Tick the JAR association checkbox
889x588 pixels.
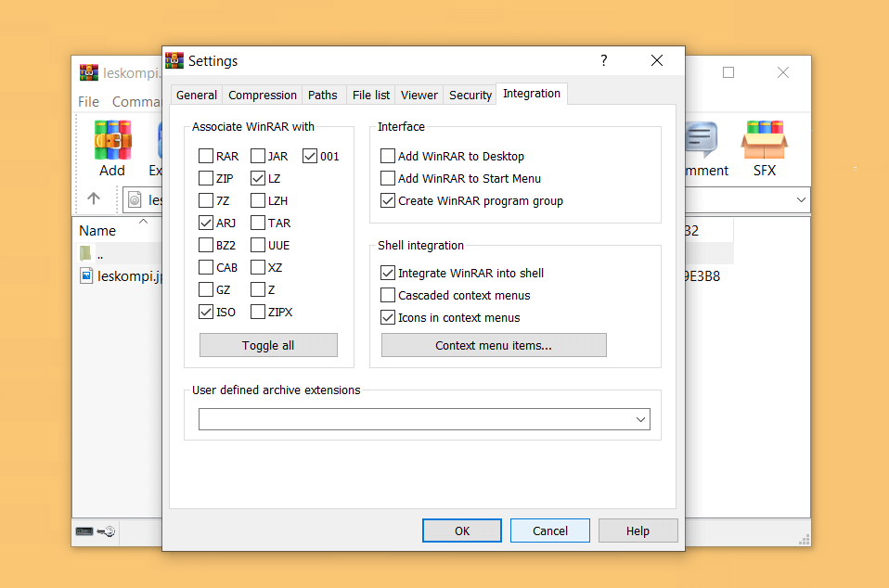258,156
